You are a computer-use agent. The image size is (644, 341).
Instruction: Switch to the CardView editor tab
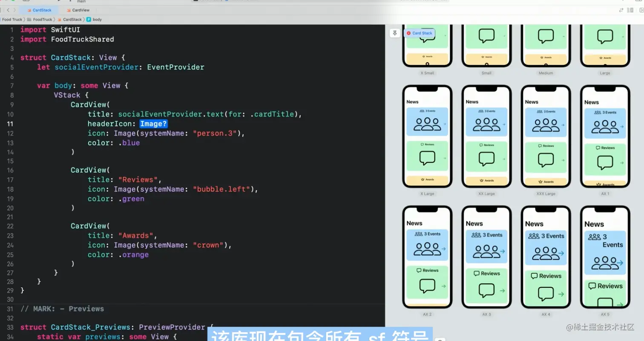click(x=77, y=10)
